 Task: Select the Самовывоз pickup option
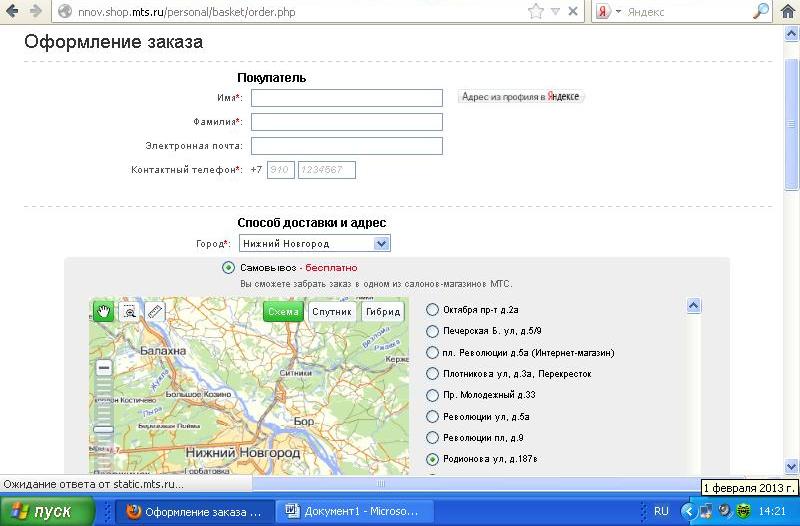point(229,268)
